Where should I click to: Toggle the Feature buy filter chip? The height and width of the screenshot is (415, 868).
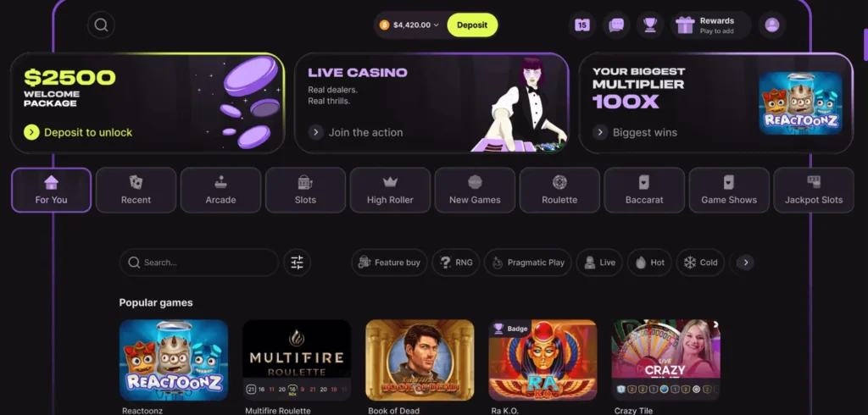389,263
